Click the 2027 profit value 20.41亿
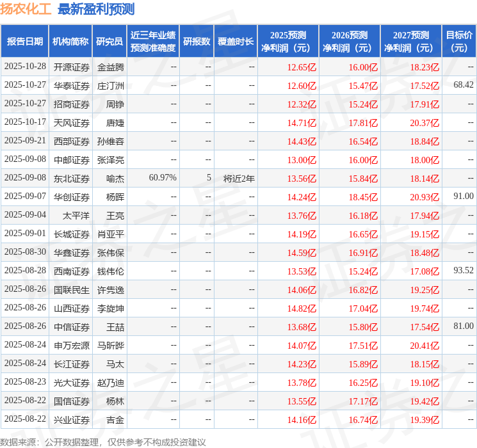 point(424,346)
